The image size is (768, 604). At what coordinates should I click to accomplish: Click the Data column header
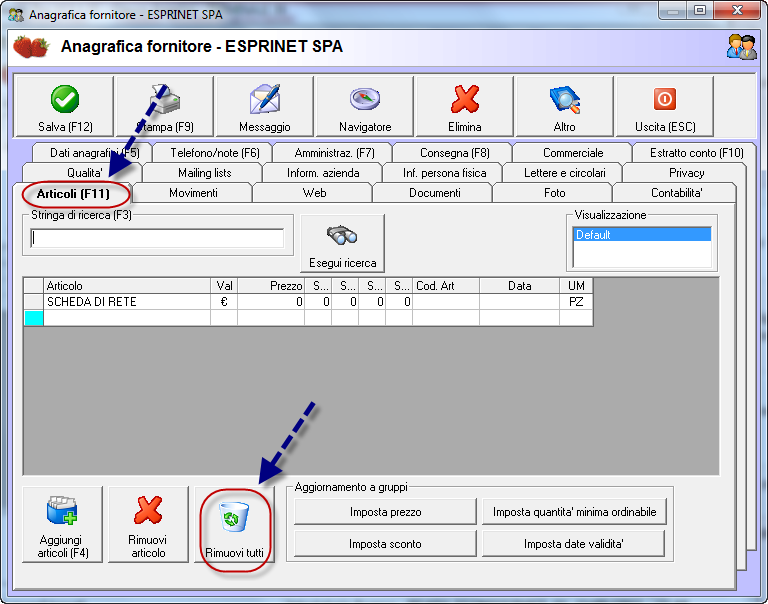coord(519,286)
